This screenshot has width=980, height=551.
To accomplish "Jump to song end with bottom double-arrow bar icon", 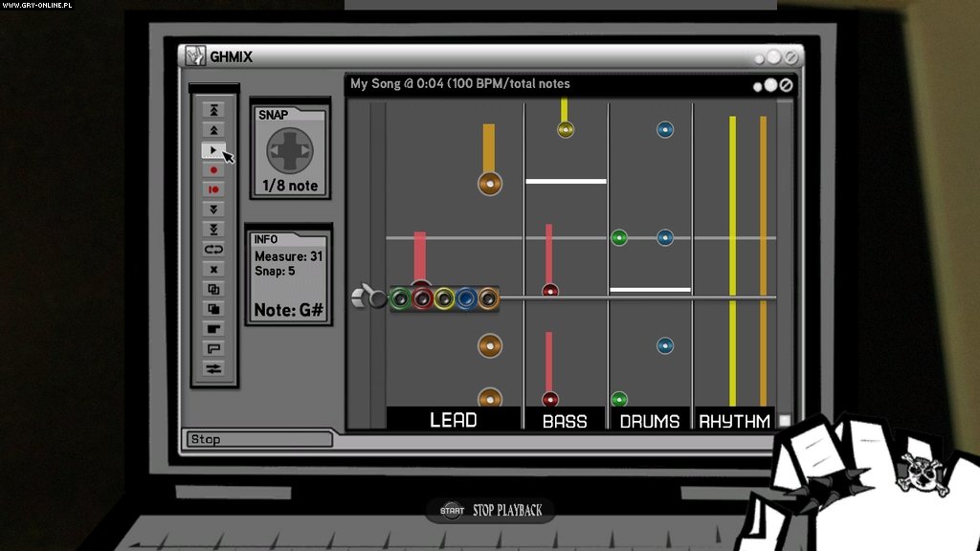I will [213, 230].
